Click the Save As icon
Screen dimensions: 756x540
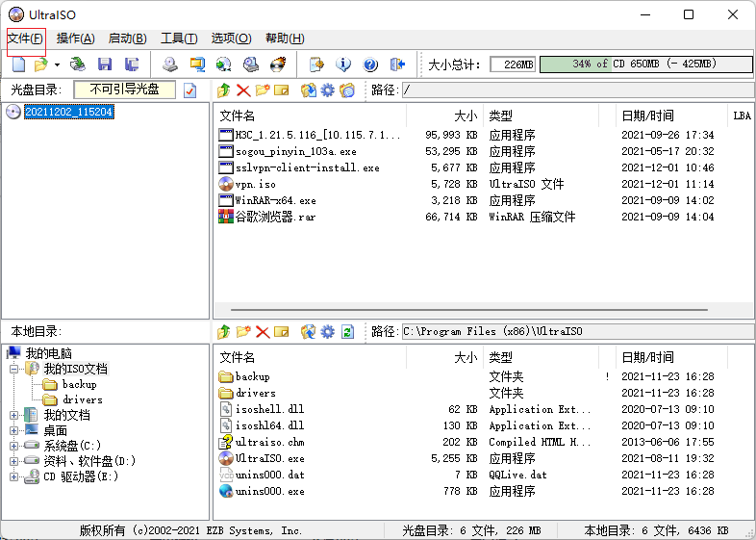click(x=132, y=64)
